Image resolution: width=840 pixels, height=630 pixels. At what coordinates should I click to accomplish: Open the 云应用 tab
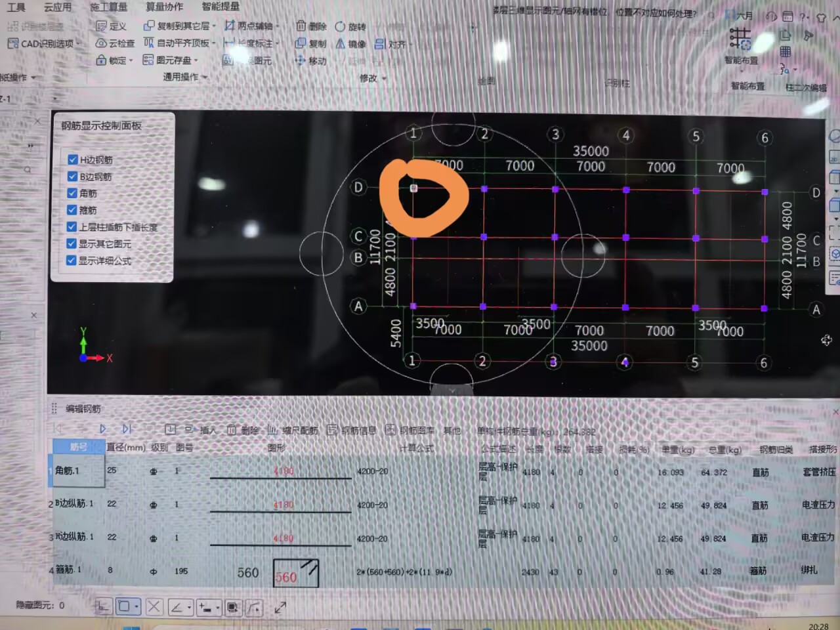57,7
